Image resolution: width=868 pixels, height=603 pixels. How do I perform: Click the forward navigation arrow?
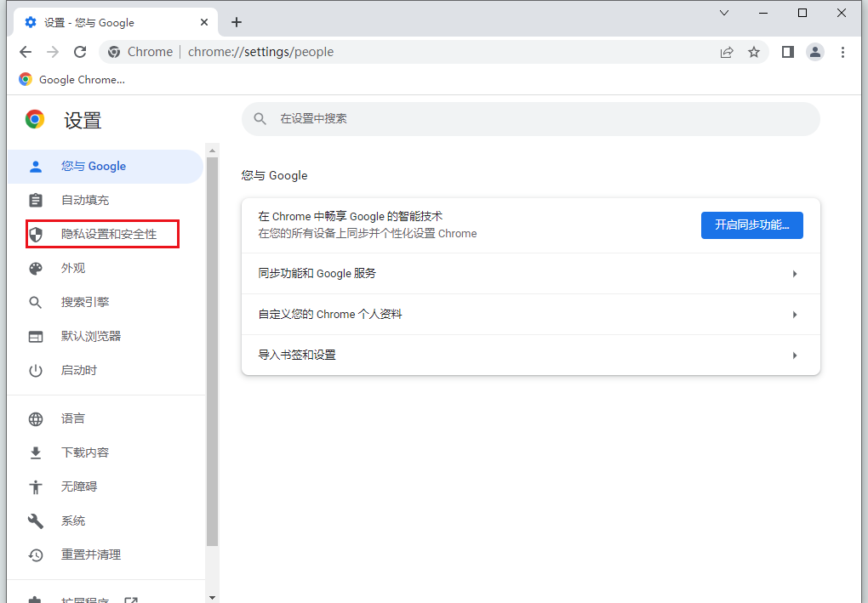coord(53,52)
